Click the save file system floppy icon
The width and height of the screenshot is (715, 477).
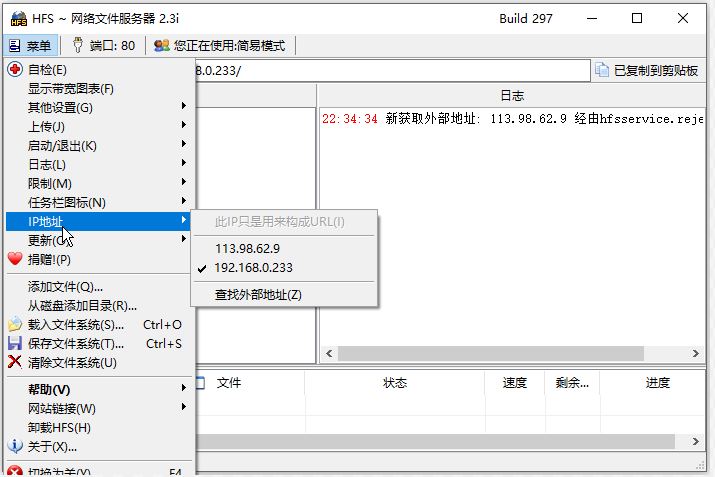(15, 343)
